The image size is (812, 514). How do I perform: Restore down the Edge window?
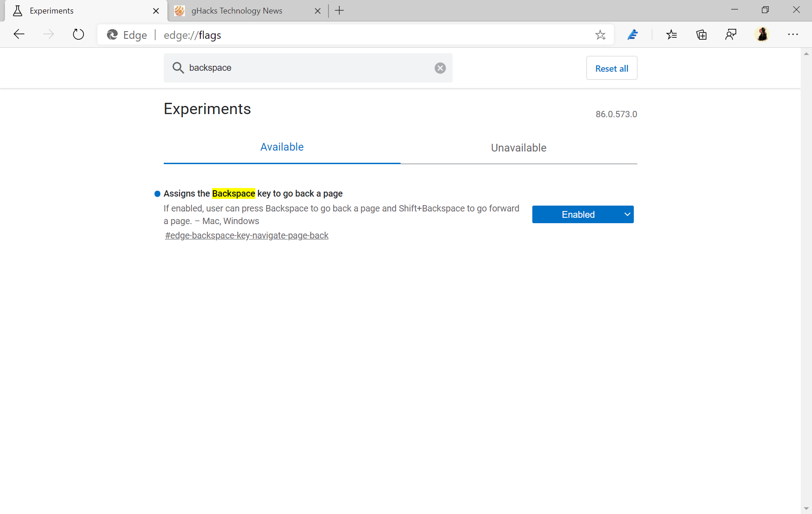coord(765,10)
